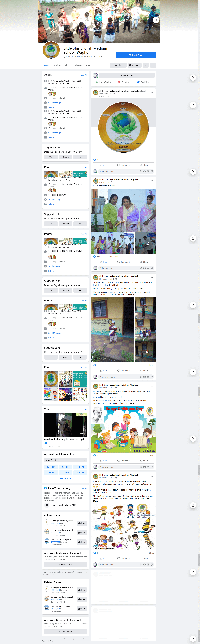Click first Create Page button
This screenshot has width=200, height=644.
[x=65, y=565]
